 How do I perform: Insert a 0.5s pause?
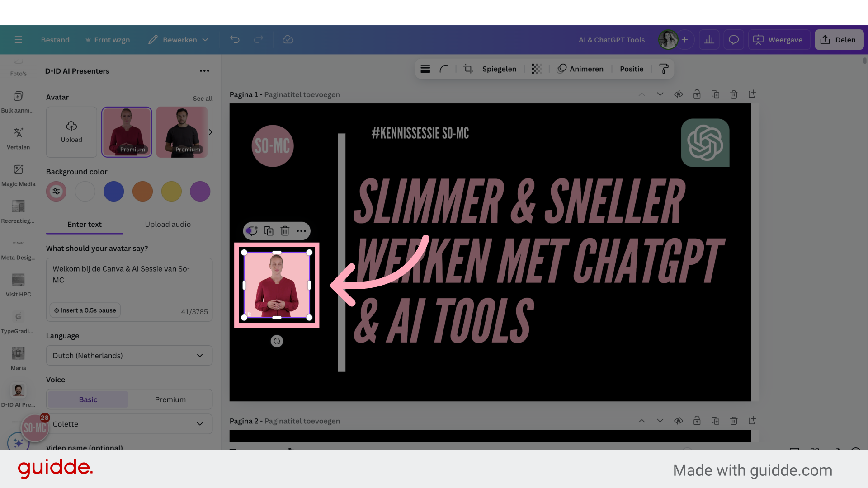(x=85, y=310)
